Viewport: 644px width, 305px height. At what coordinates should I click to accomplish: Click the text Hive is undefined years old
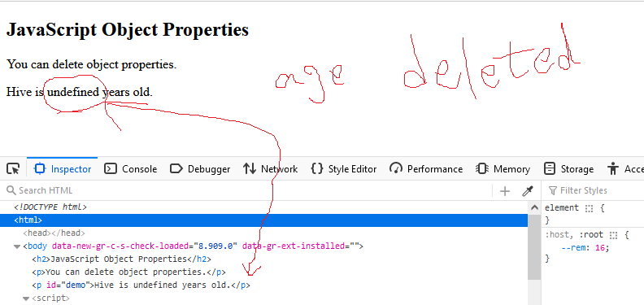[x=79, y=92]
